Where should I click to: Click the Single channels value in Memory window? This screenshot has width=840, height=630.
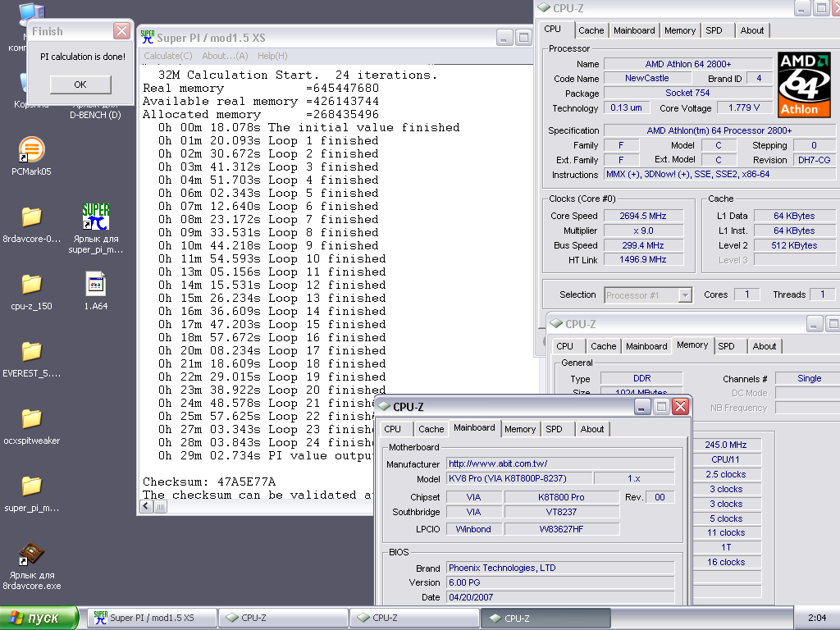(809, 378)
